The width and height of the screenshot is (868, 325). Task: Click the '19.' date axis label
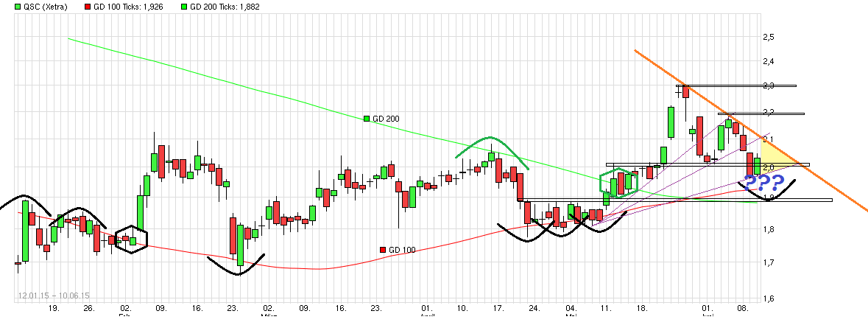coord(53,309)
